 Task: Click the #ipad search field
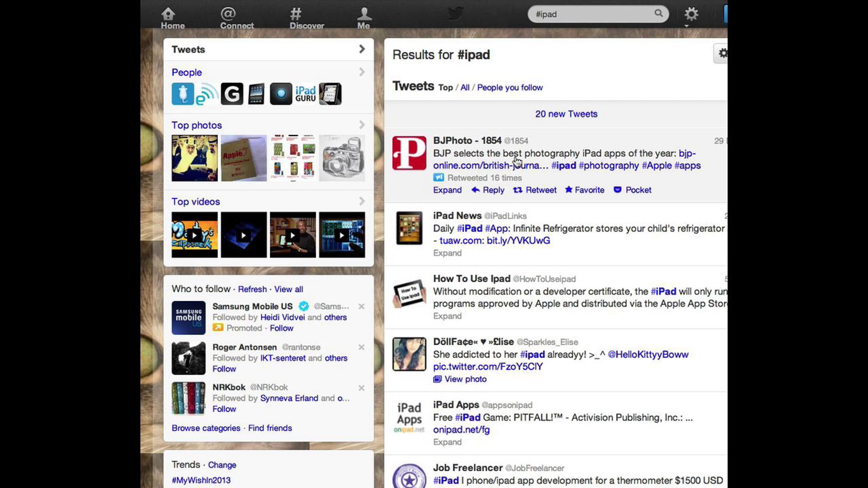pos(598,14)
